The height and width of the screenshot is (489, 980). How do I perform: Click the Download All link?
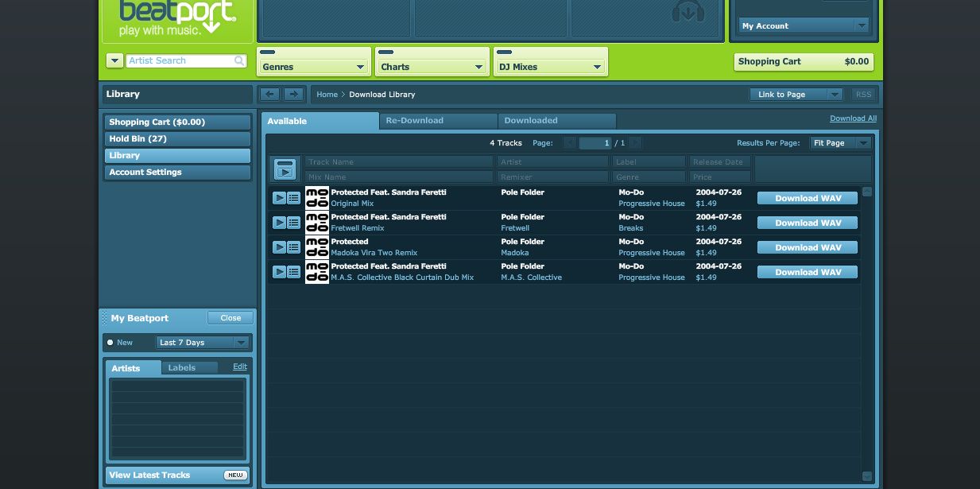point(853,118)
